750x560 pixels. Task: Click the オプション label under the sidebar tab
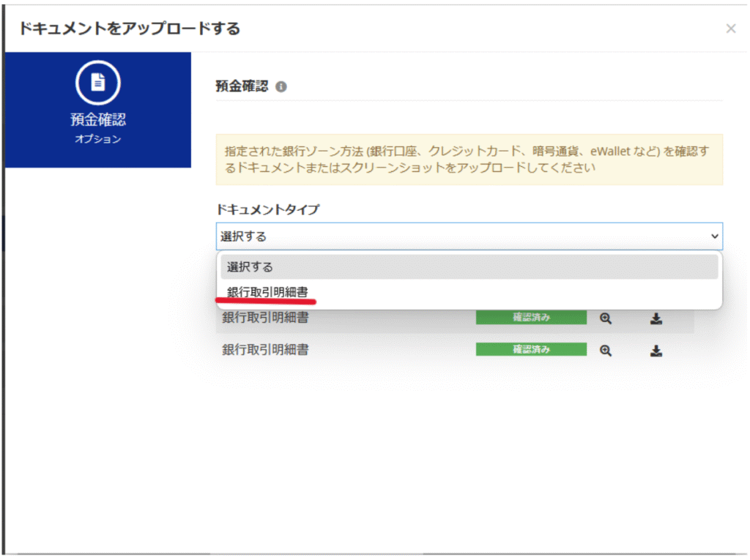(x=97, y=139)
